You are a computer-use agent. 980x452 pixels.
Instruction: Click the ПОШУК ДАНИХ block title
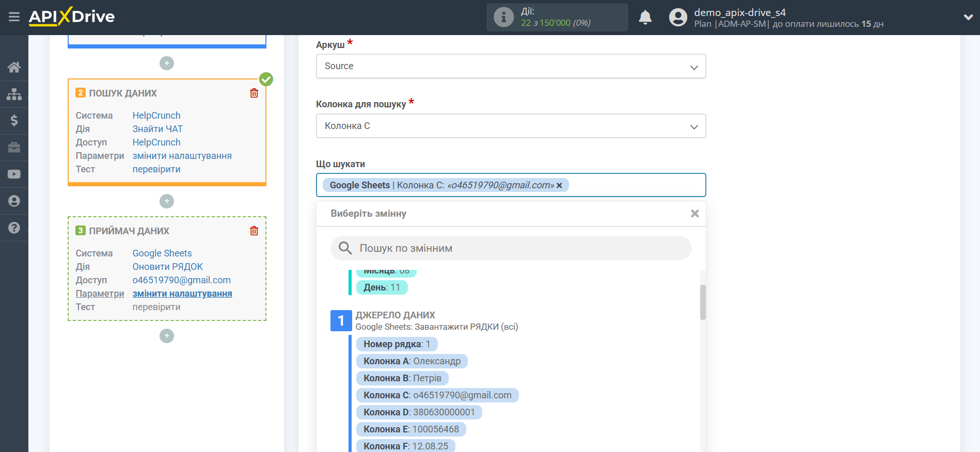pyautogui.click(x=123, y=93)
